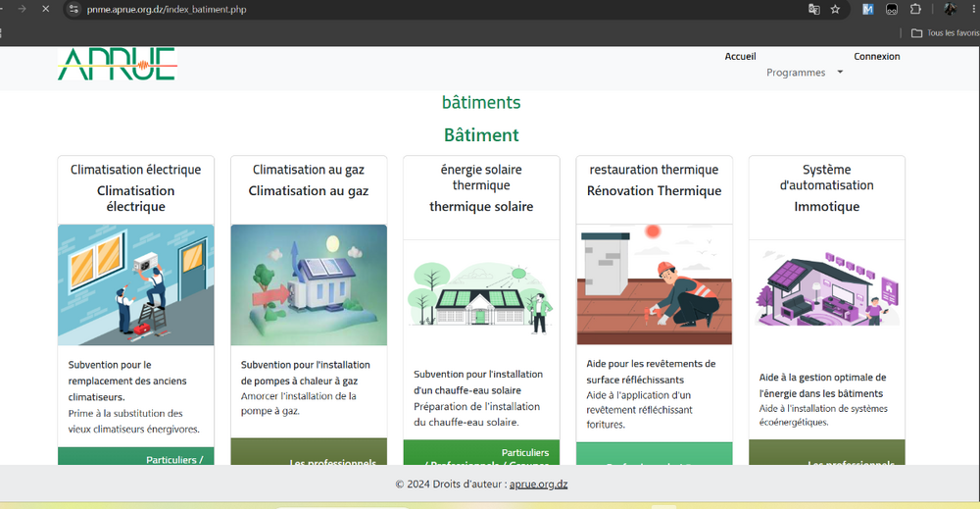This screenshot has height=509, width=980.
Task: Click 'Subvention pour le remplacement des anciens climatiseurs' text
Action: 127,381
